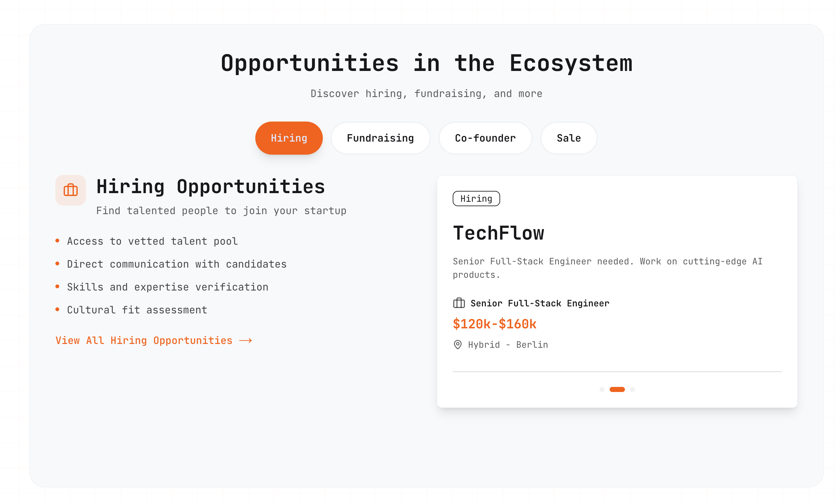Click the Opportunities in the Ecosystem title

[426, 63]
